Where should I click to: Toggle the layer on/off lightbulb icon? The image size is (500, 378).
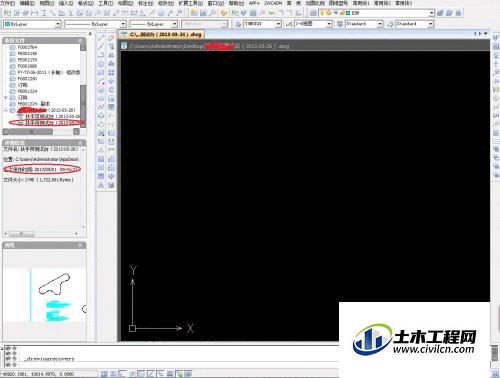pyautogui.click(x=322, y=13)
